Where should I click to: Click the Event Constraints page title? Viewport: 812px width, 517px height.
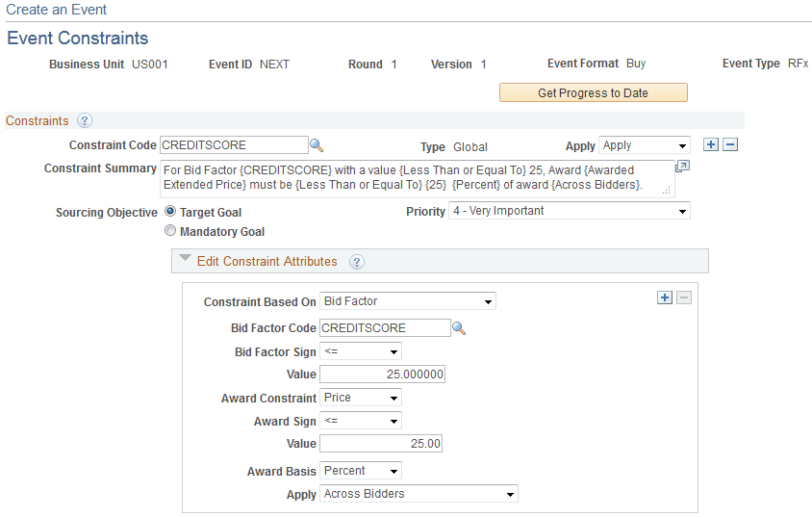(x=78, y=39)
